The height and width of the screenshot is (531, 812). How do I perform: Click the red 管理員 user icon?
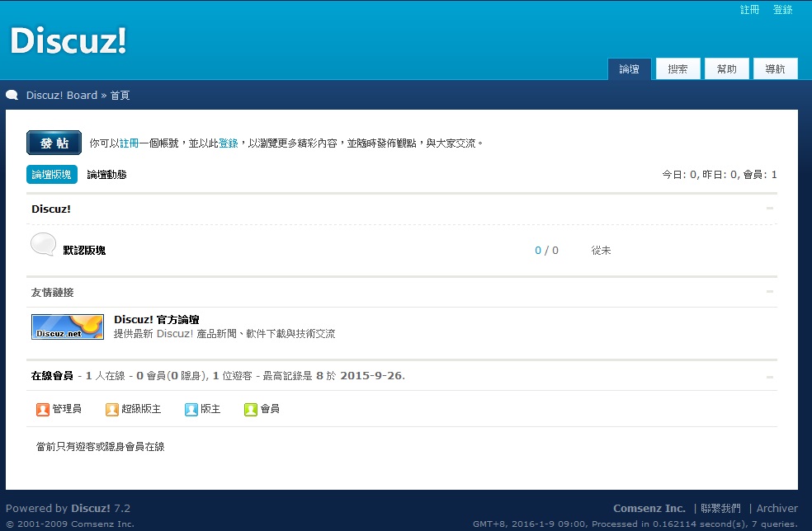[42, 409]
